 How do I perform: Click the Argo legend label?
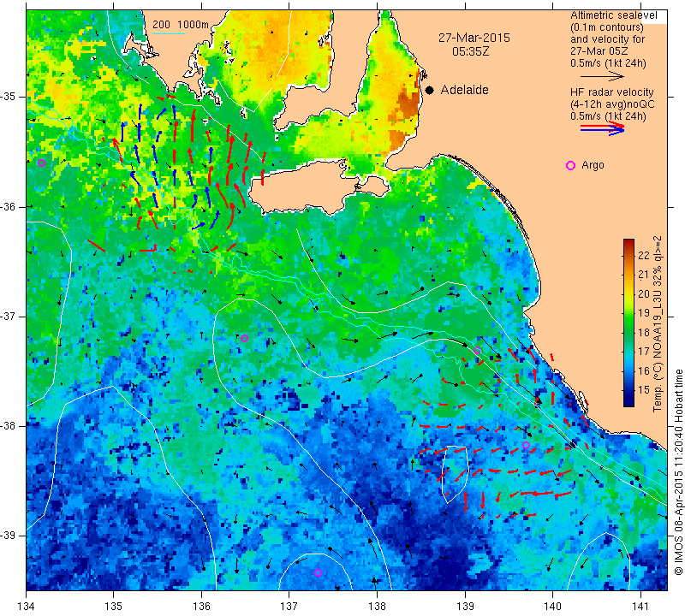tap(593, 165)
